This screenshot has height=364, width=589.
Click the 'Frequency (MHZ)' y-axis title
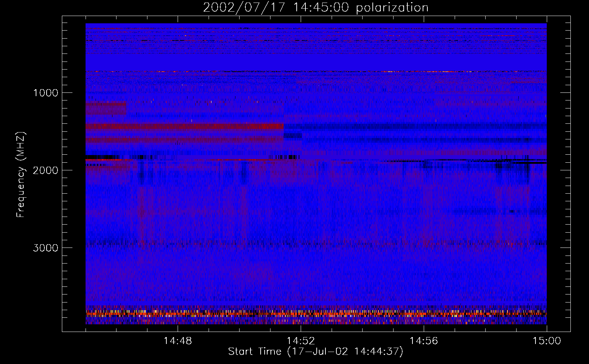[20, 175]
